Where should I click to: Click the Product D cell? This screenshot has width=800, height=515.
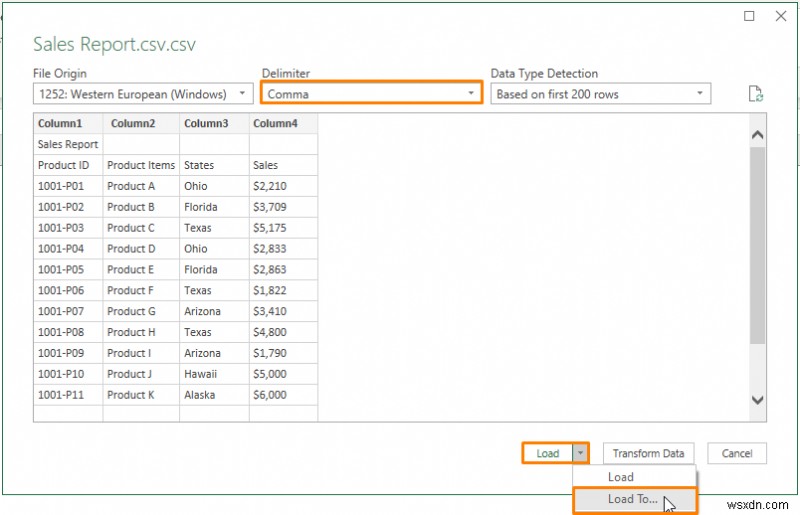pos(141,249)
